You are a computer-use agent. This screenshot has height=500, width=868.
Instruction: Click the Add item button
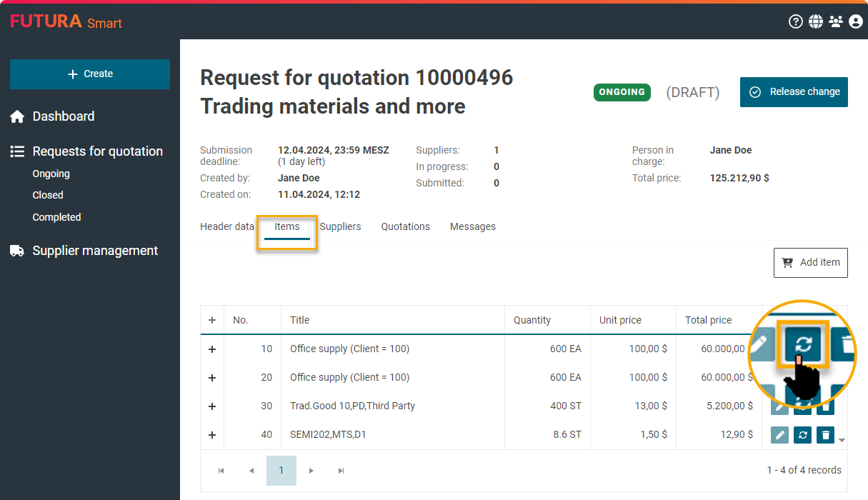[810, 262]
